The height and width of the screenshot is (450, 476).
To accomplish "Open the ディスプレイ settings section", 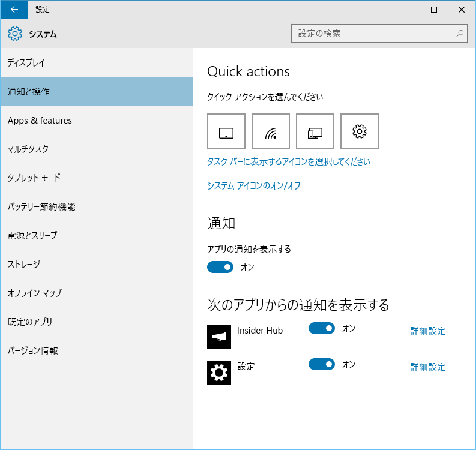I will (x=97, y=62).
